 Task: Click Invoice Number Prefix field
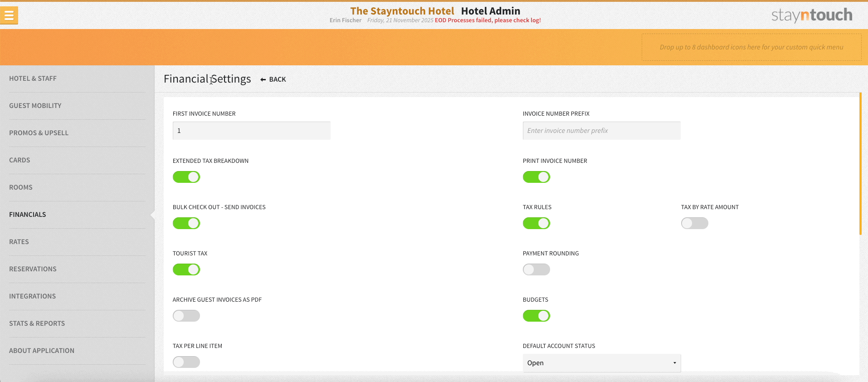(602, 131)
